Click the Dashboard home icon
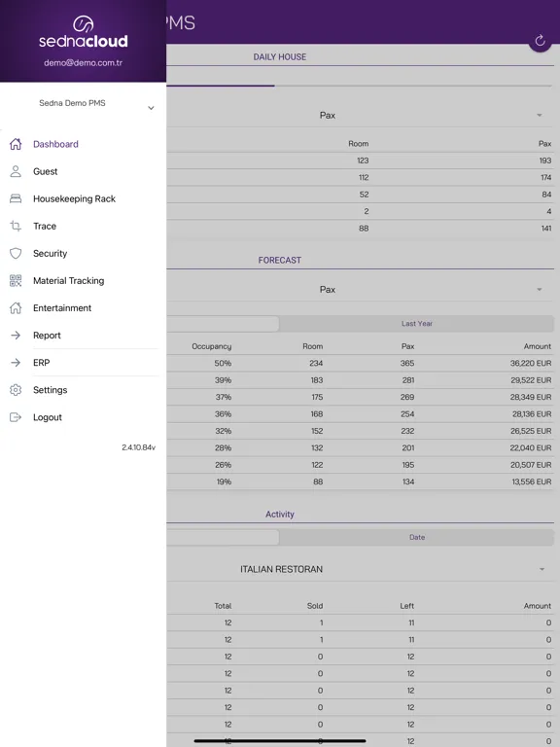 16,144
